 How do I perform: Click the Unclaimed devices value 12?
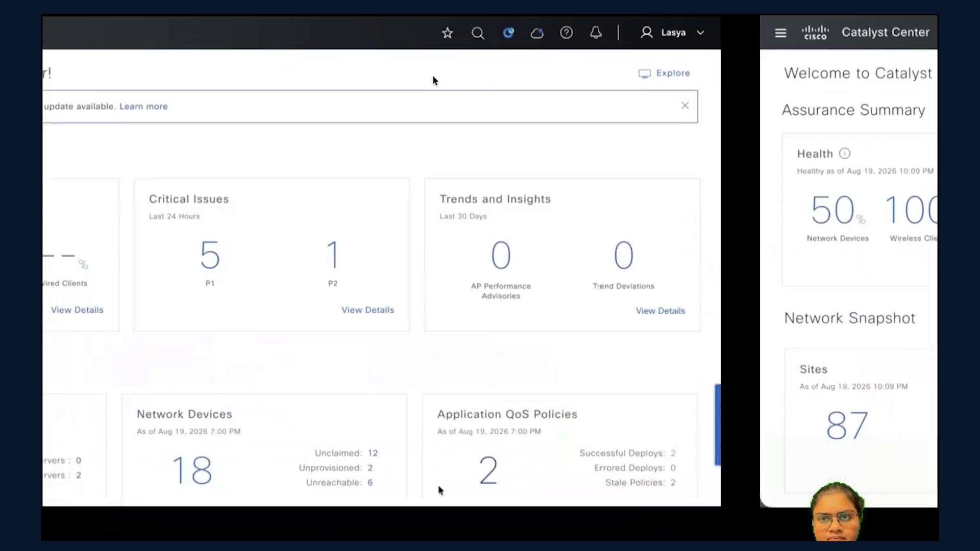pos(373,453)
